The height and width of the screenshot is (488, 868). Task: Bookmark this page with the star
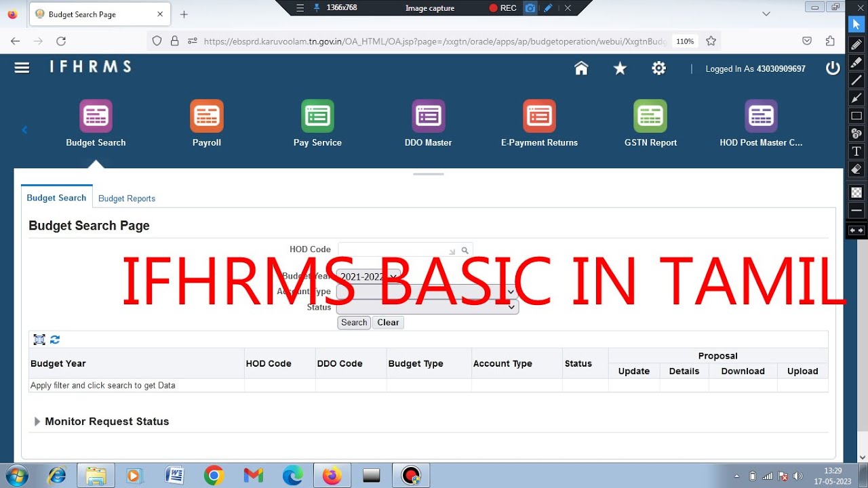[711, 41]
